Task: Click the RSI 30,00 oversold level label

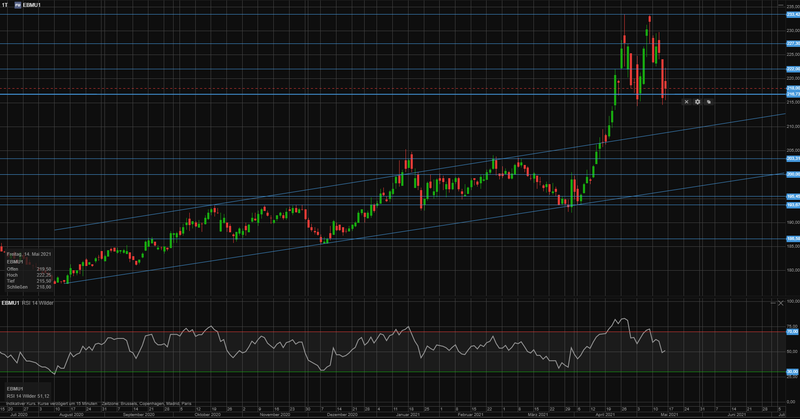Action: [790, 374]
